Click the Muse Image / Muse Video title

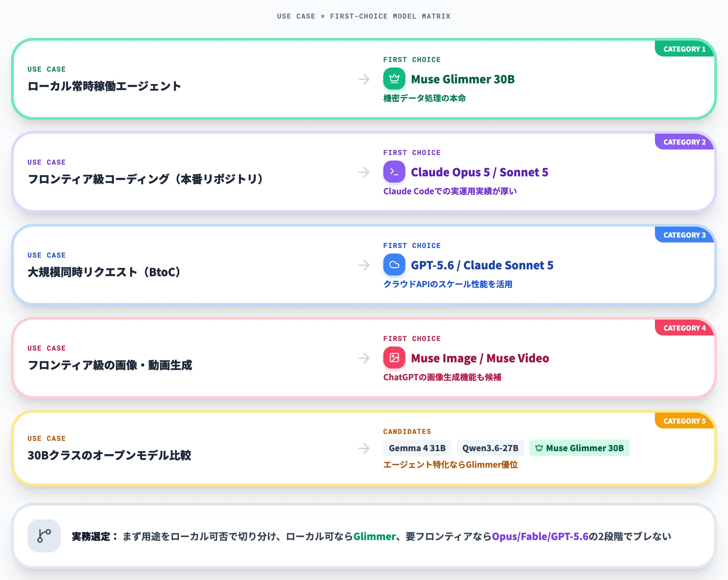click(x=480, y=358)
